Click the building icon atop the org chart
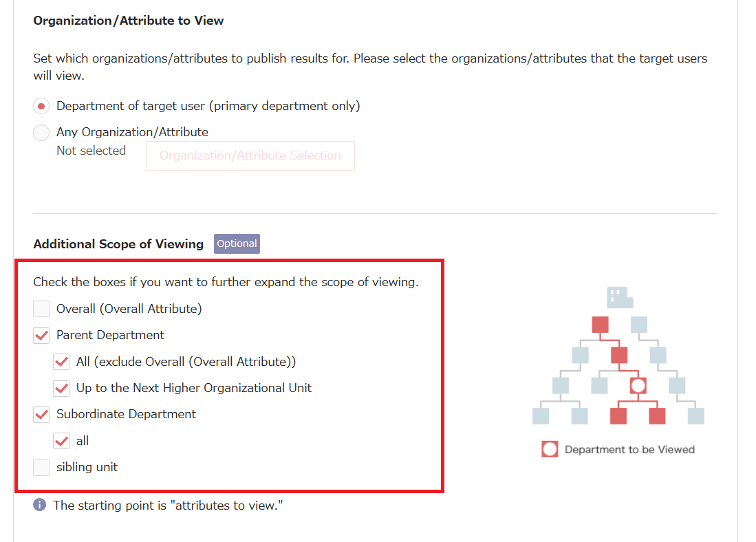The width and height of the screenshot is (756, 542). coord(619,297)
